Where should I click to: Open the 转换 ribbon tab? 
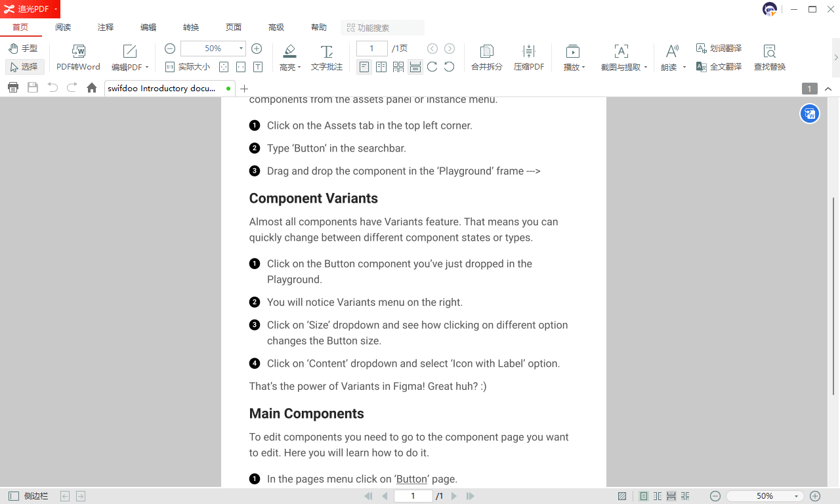(x=191, y=28)
